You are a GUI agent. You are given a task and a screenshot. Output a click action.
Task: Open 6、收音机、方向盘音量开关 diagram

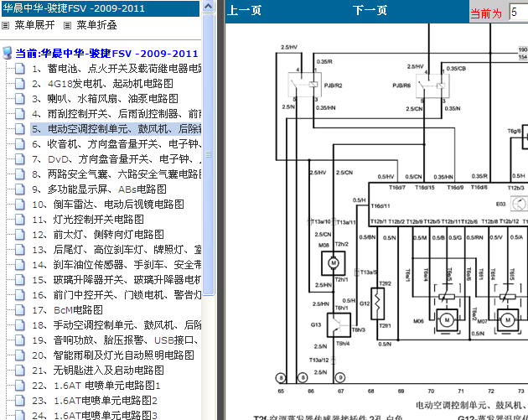click(116, 144)
